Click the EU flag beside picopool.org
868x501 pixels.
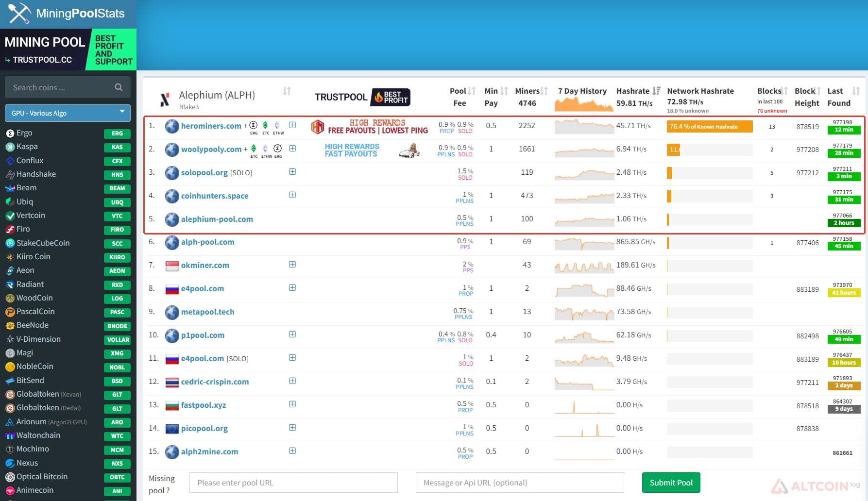tap(172, 429)
